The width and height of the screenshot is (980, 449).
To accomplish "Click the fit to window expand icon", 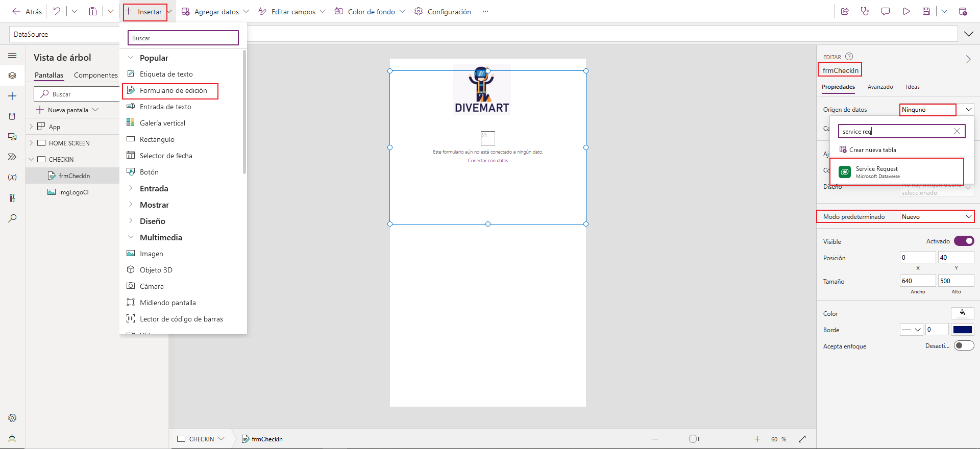I will tap(802, 439).
